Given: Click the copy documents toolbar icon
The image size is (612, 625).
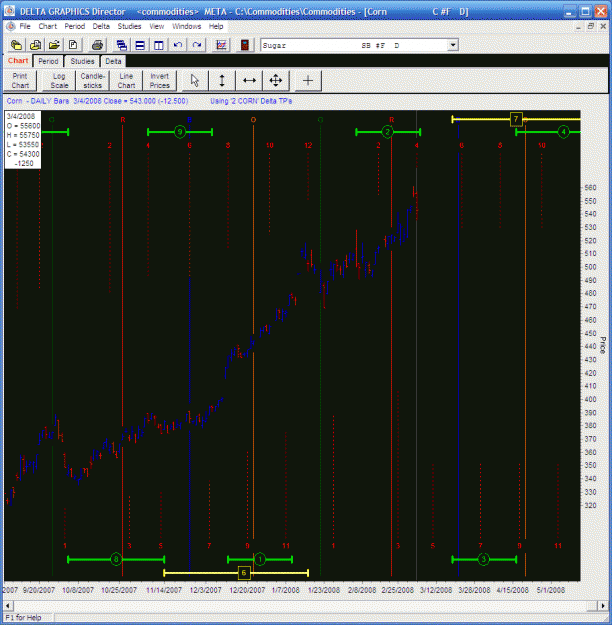Looking at the screenshot, I should (35, 45).
